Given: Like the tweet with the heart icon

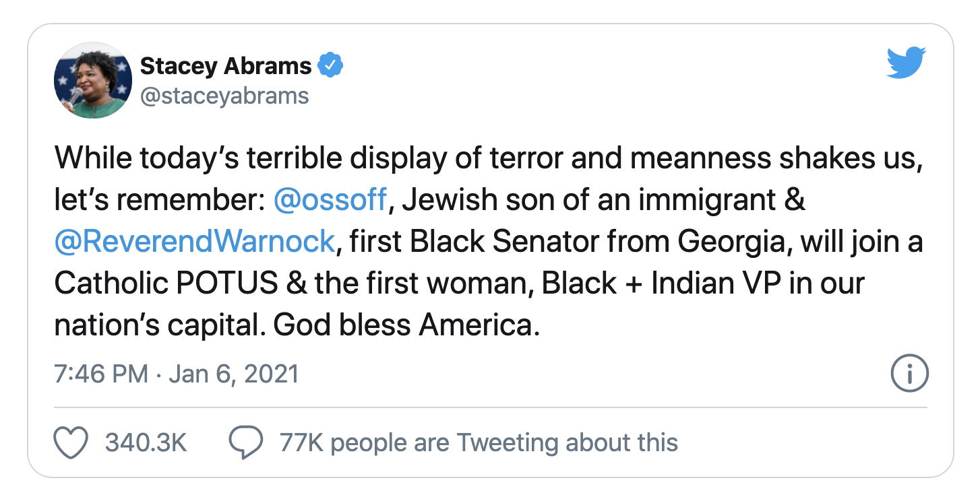Looking at the screenshot, I should (71, 442).
